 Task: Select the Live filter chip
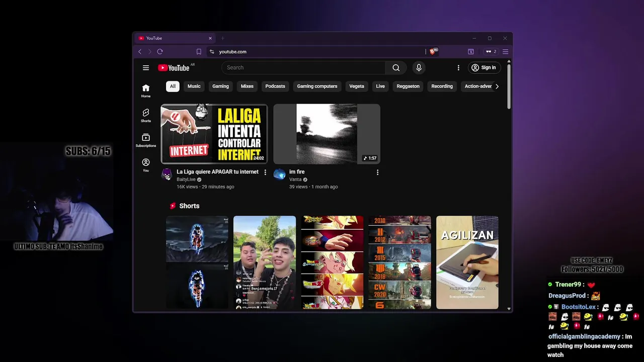(380, 86)
